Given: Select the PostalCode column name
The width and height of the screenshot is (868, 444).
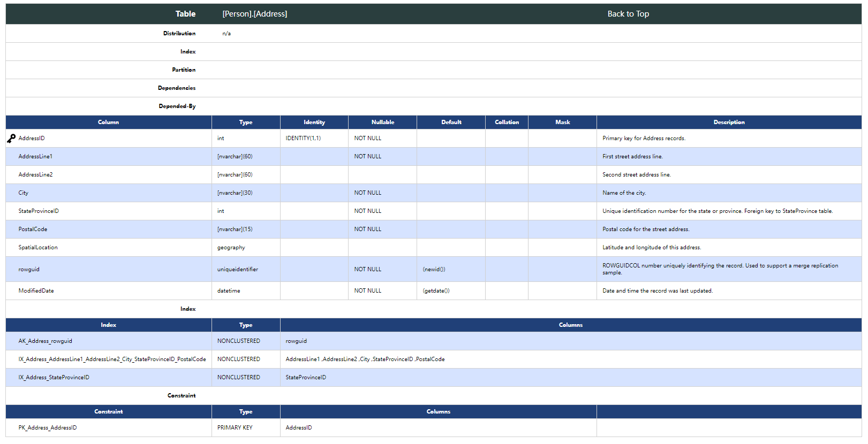Looking at the screenshot, I should (33, 229).
